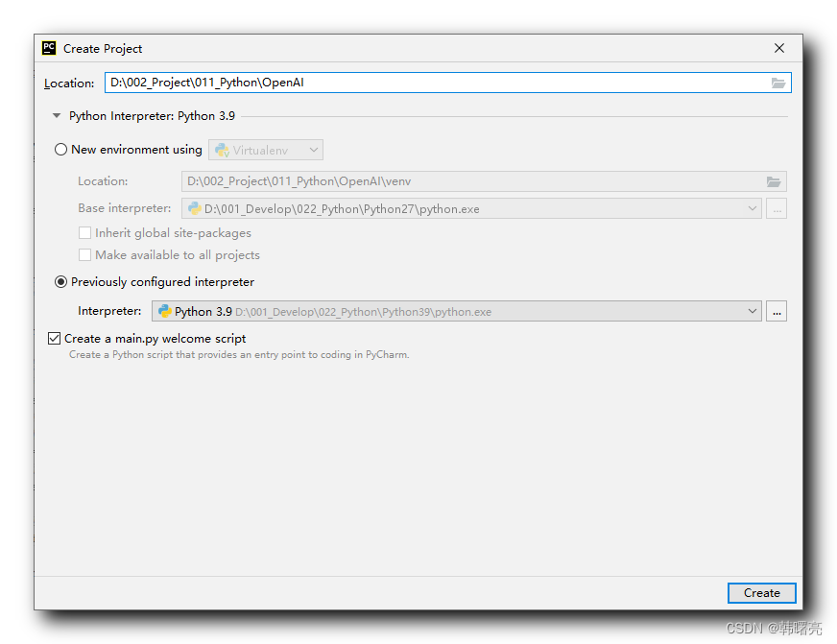The image size is (837, 644).
Task: Click Python 3.9 icon in Interpreter combo
Action: (164, 311)
